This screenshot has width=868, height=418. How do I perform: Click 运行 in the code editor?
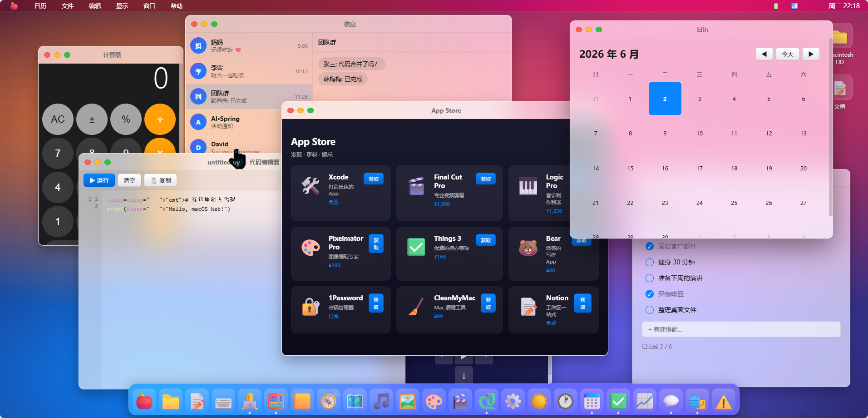pyautogui.click(x=99, y=180)
